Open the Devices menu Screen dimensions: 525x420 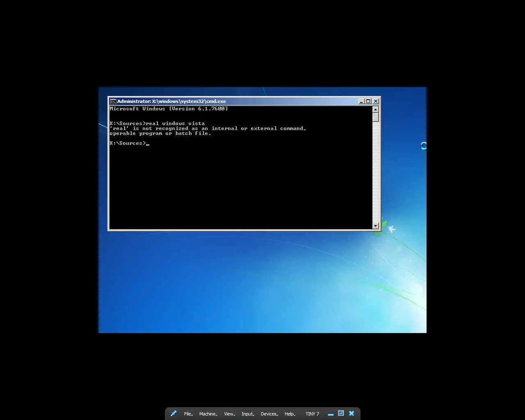[x=269, y=414]
